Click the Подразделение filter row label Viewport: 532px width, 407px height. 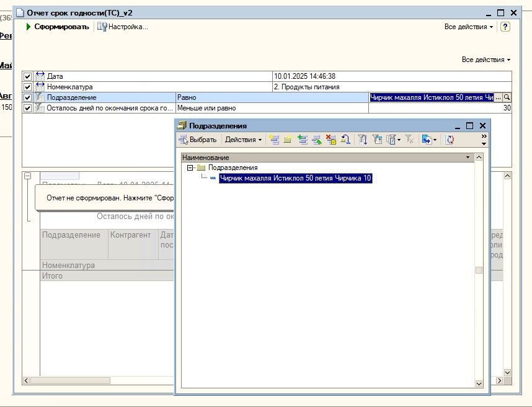tap(71, 97)
